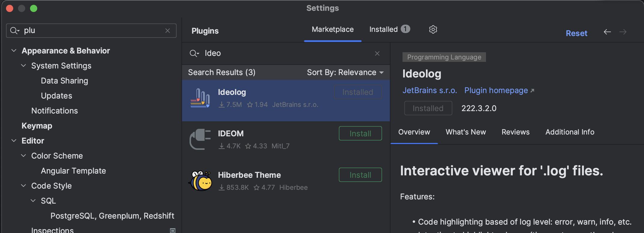The width and height of the screenshot is (644, 233).
Task: Click the Hiberbee vendor name
Action: (293, 187)
